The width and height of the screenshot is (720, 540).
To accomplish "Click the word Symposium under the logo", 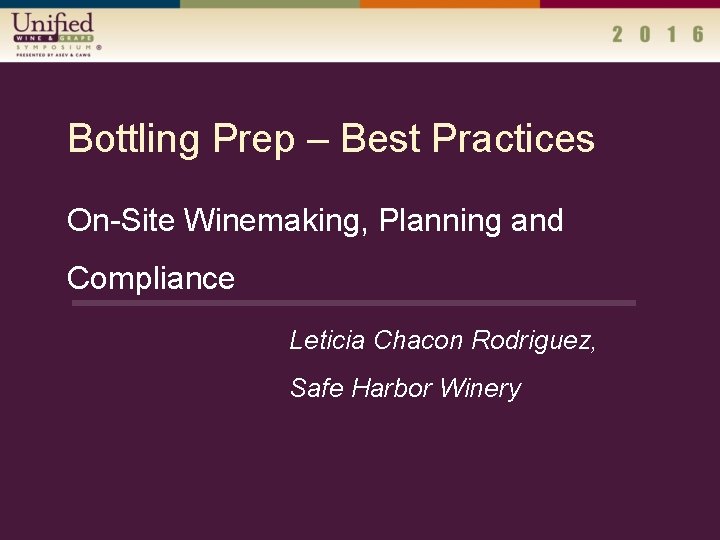I will tap(55, 47).
